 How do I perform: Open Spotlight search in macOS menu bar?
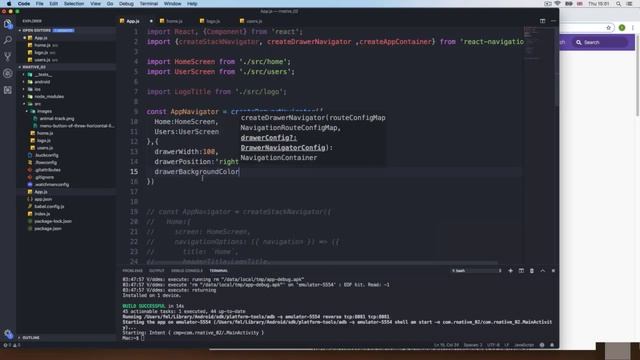point(619,4)
